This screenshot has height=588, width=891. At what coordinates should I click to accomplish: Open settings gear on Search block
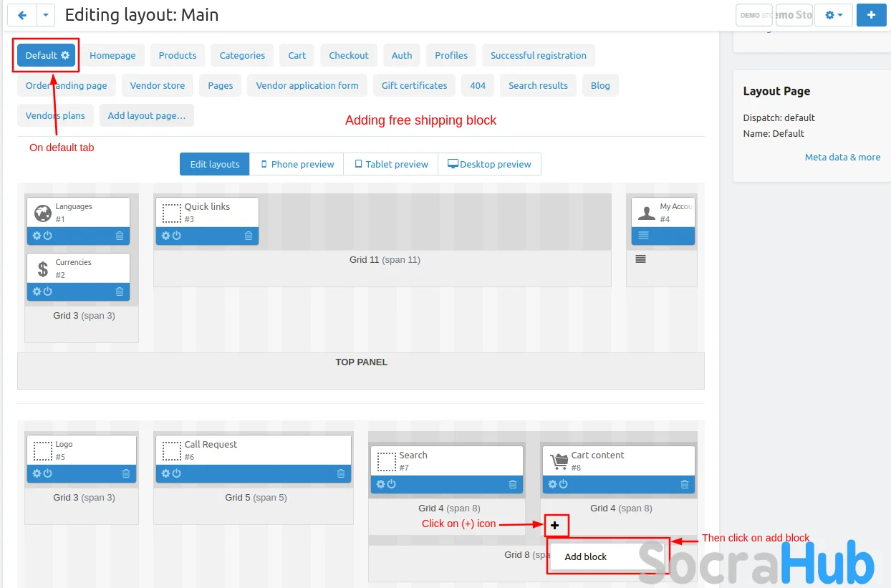(x=381, y=484)
